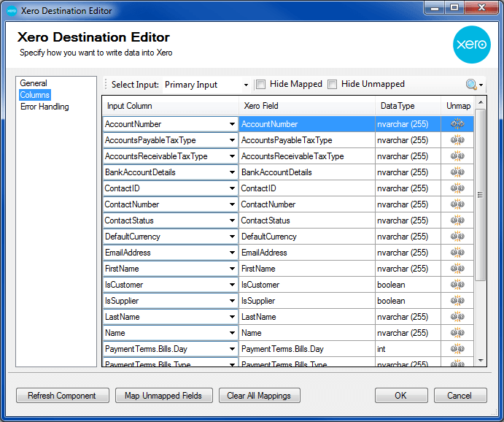
Task: Open DefaultCurrency input column dropdown
Action: [232, 237]
